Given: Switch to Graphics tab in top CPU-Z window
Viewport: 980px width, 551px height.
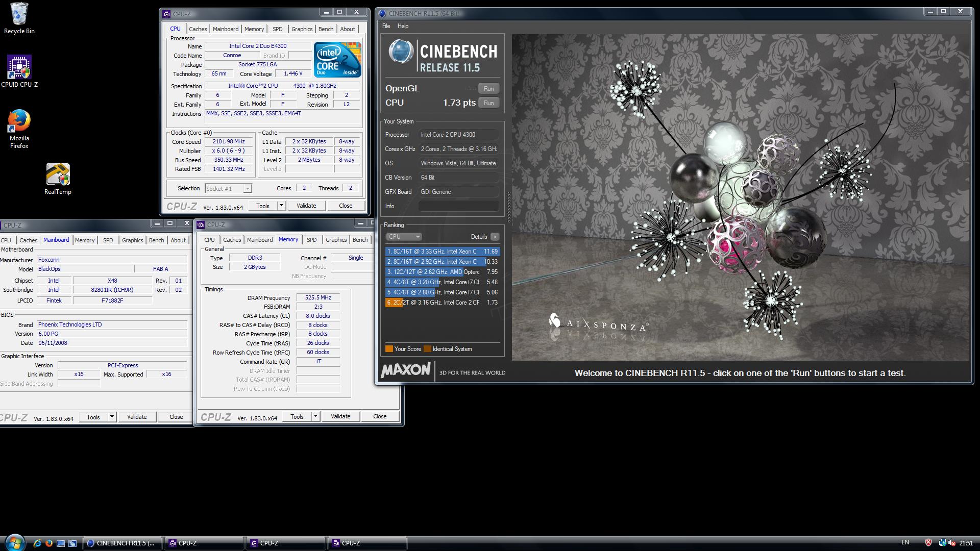Looking at the screenshot, I should click(x=302, y=29).
